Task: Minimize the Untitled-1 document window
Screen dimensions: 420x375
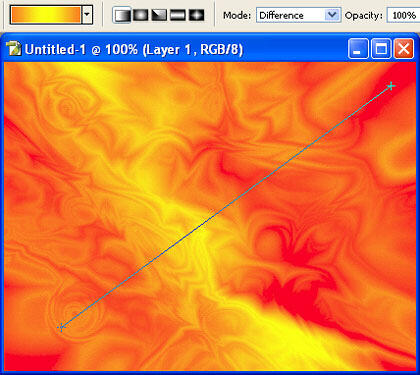Action: click(x=358, y=49)
